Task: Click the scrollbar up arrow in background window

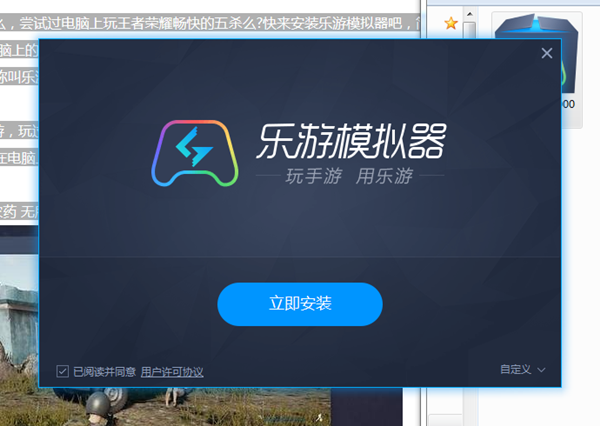Action: pyautogui.click(x=470, y=15)
